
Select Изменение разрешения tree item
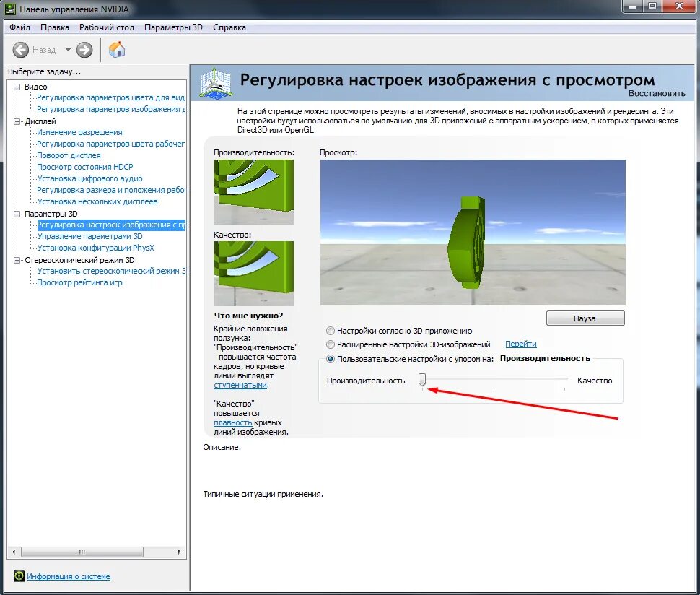coord(79,132)
